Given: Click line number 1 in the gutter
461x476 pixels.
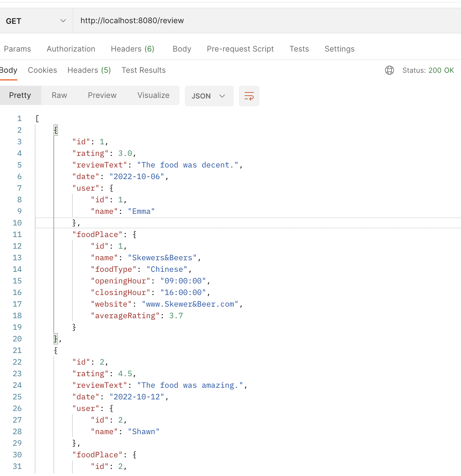Looking at the screenshot, I should tap(19, 119).
